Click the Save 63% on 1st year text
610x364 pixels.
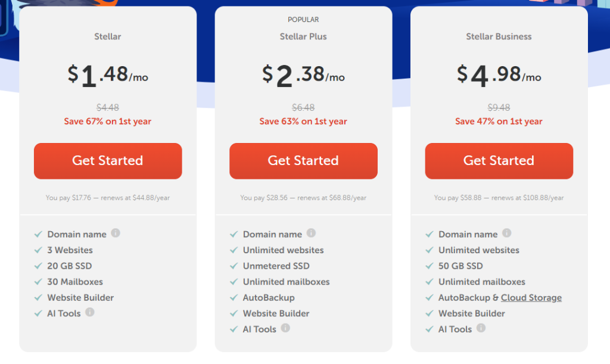303,122
